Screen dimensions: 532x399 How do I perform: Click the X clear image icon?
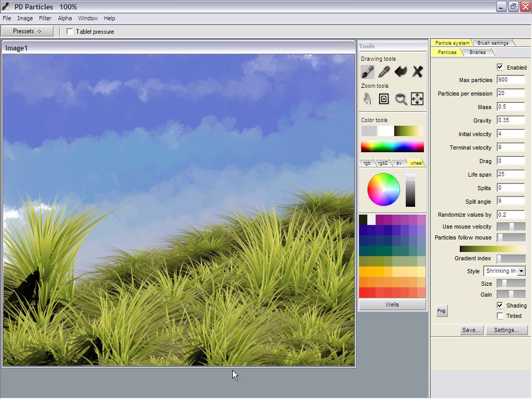(417, 71)
